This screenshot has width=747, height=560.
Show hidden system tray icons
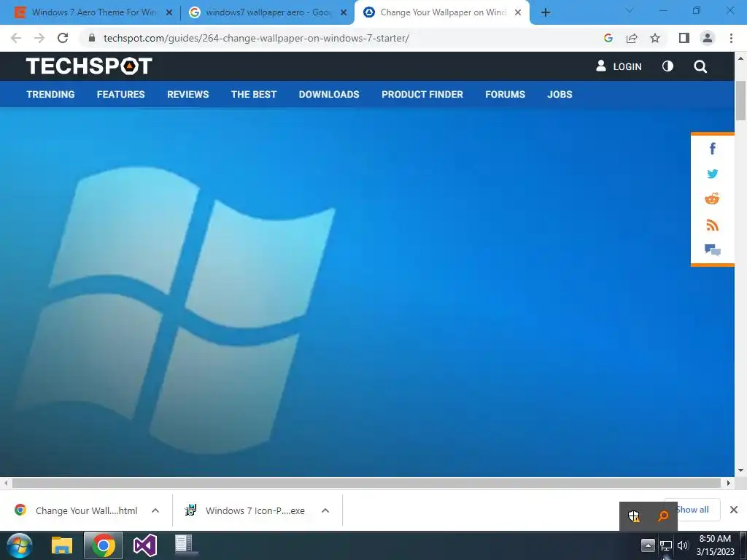pyautogui.click(x=648, y=545)
